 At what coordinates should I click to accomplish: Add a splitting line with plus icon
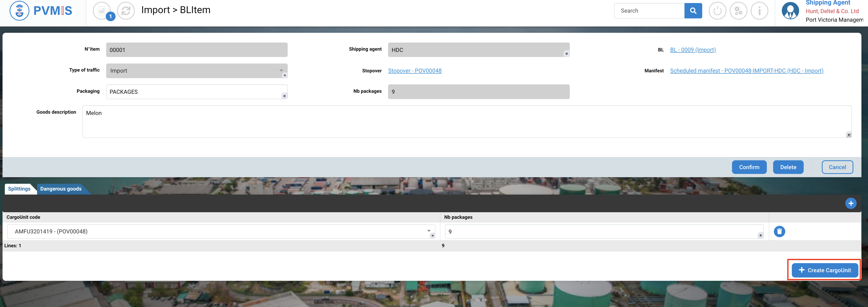tap(851, 203)
